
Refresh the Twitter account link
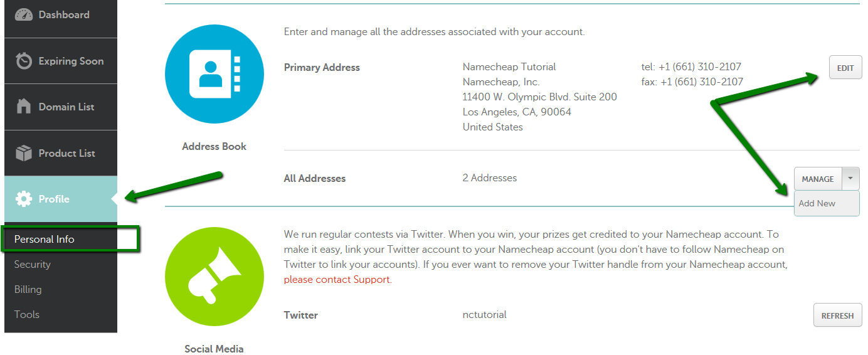point(837,315)
